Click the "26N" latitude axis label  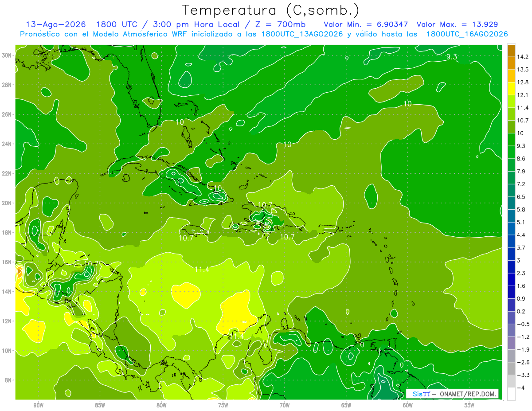point(8,114)
